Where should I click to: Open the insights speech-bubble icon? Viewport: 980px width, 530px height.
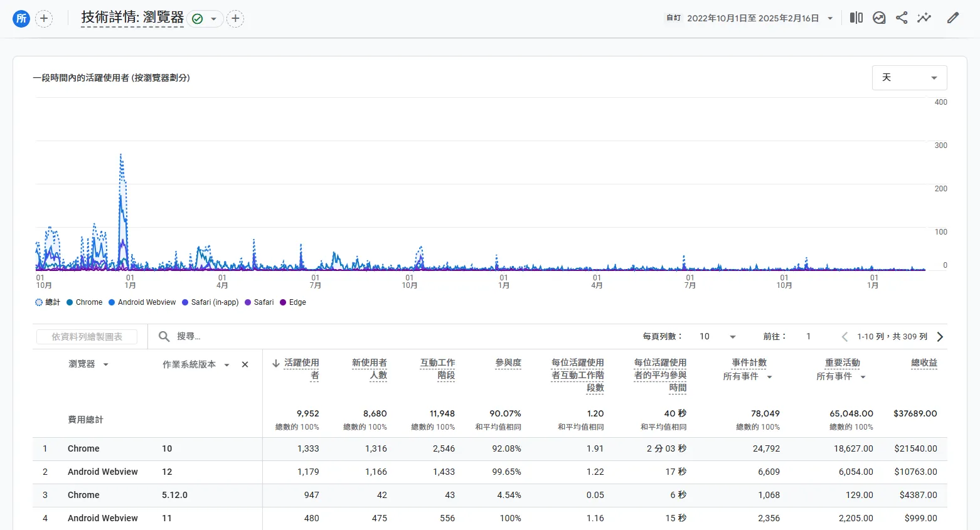click(x=879, y=18)
